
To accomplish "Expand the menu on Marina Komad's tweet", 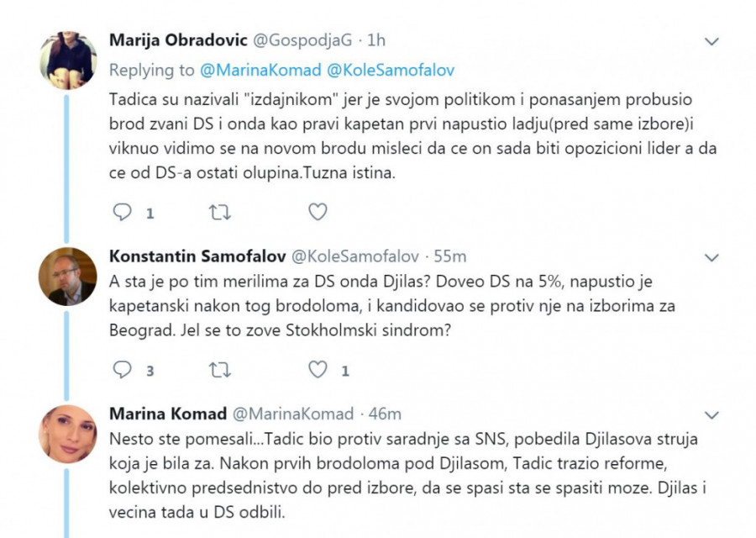I will [x=711, y=414].
